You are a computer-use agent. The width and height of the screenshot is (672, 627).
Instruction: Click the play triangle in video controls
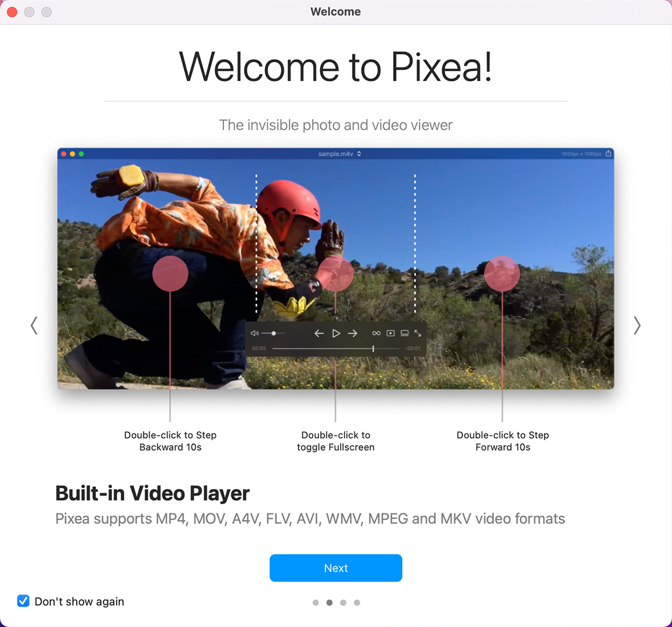336,333
